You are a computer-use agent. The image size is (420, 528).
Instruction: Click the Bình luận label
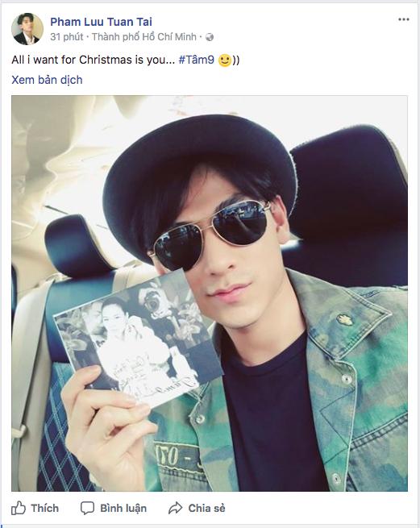123,508
